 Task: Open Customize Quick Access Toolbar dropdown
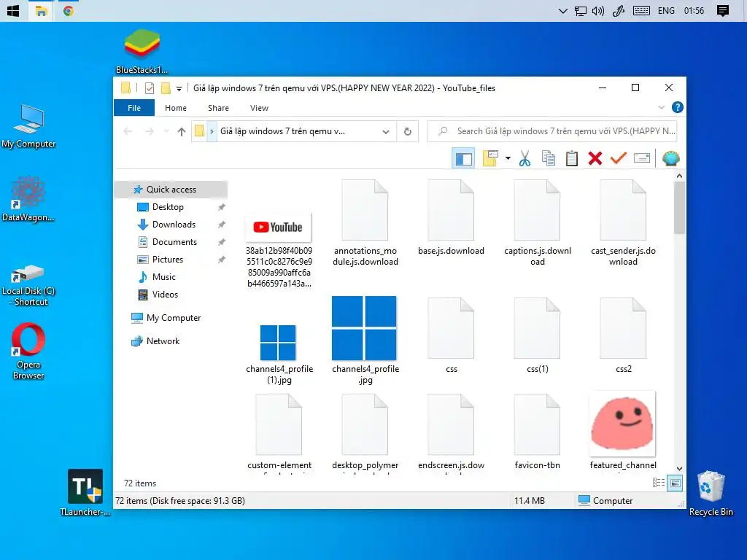179,88
